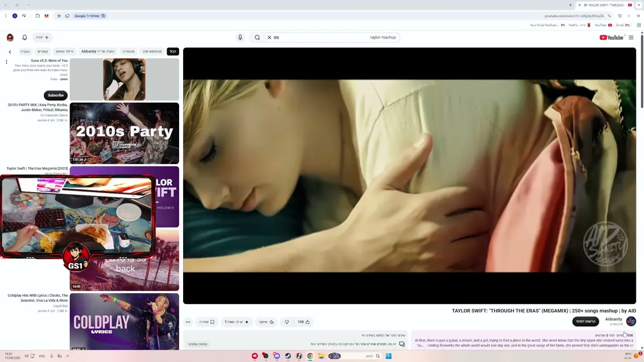
Task: Clear the search query with X
Action: [269, 37]
